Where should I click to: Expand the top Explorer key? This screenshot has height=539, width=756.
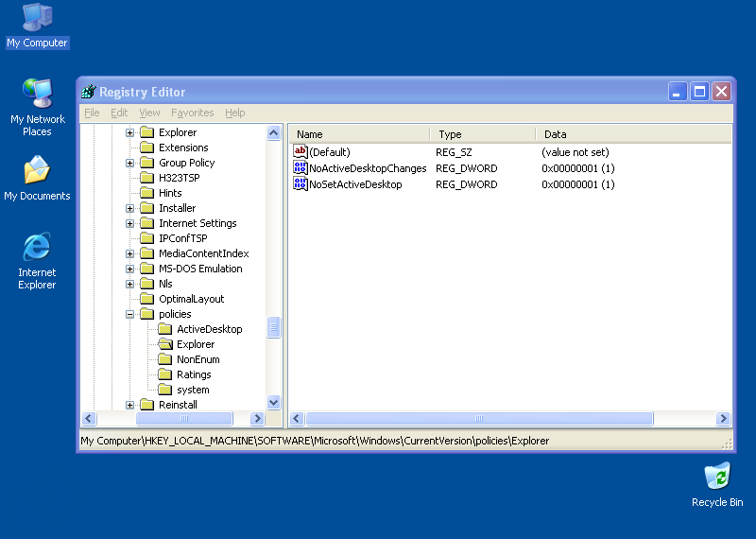129,132
